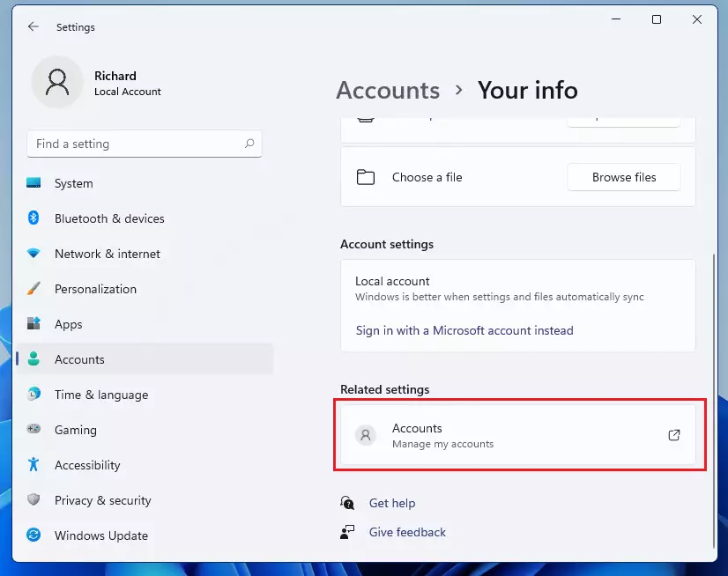
Task: Click the Windows Update refresh icon
Action: 33,535
